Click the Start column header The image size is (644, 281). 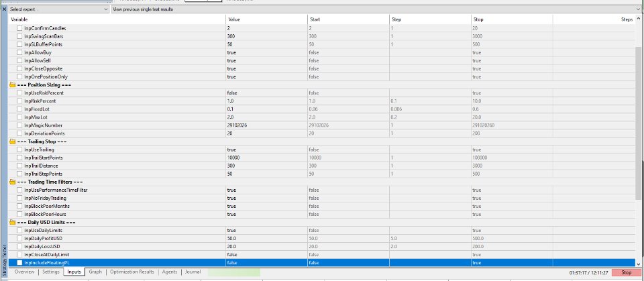point(348,19)
